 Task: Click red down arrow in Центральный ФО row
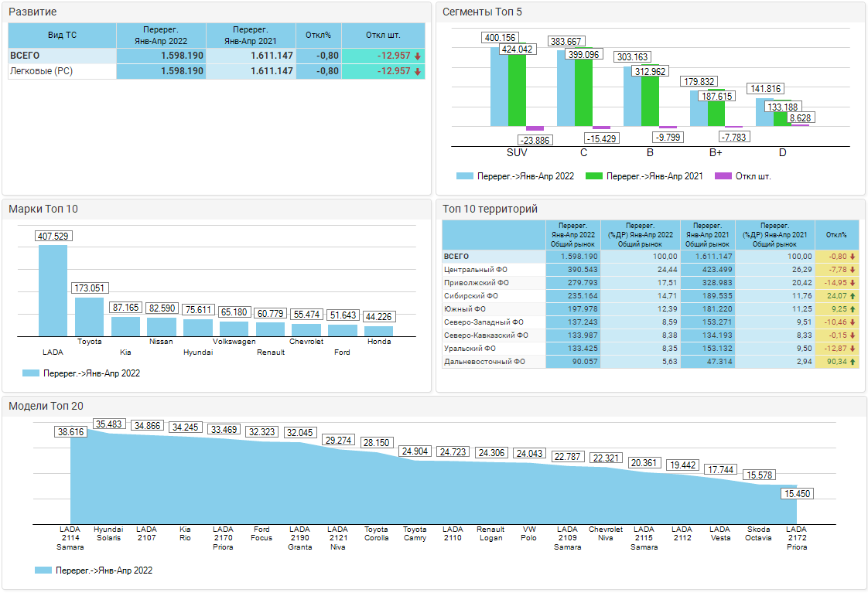[853, 270]
